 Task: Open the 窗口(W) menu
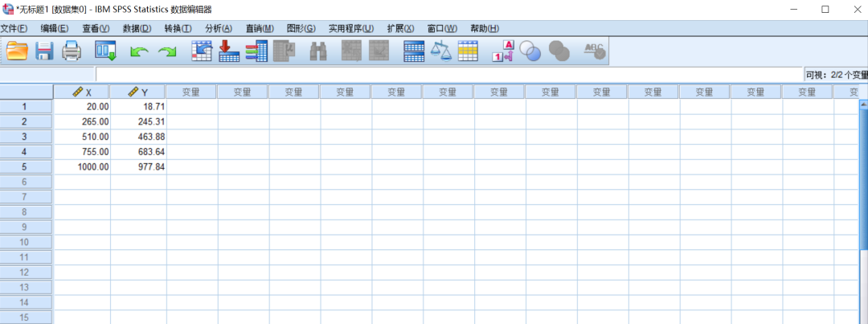click(x=442, y=29)
